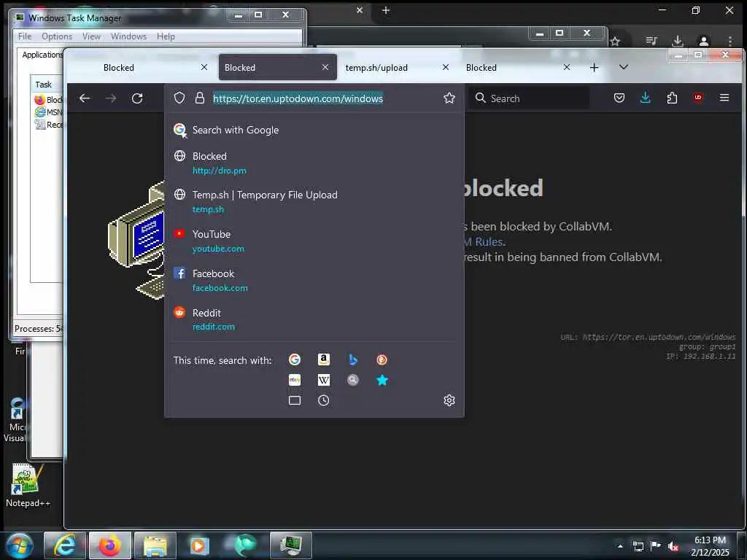Image resolution: width=747 pixels, height=560 pixels.
Task: Open the Firefox extensions puzzle icon
Action: (x=672, y=98)
